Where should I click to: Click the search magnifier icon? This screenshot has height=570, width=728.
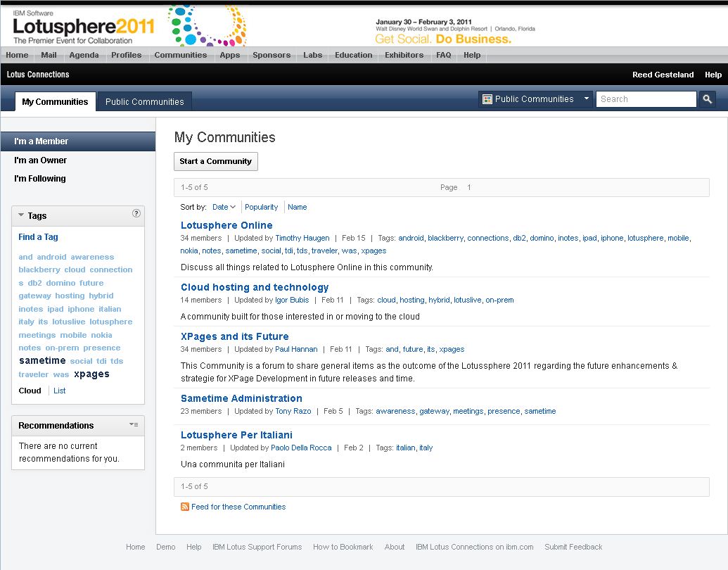pyautogui.click(x=707, y=99)
